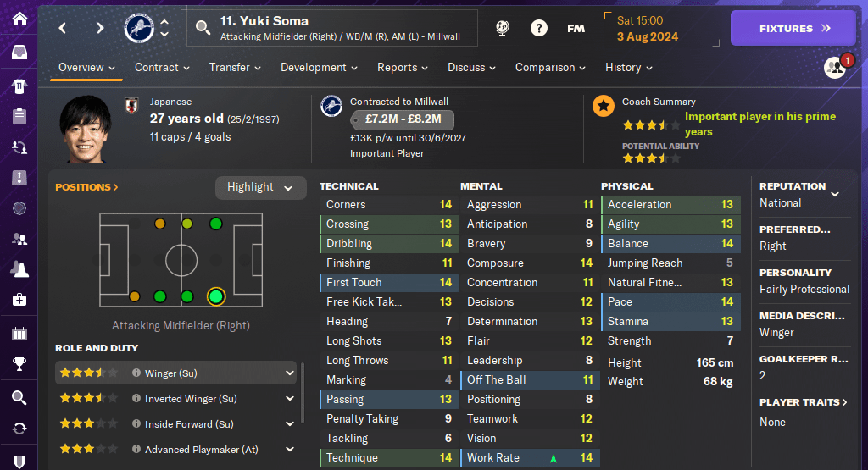Navigate back with the left arrow

click(63, 29)
